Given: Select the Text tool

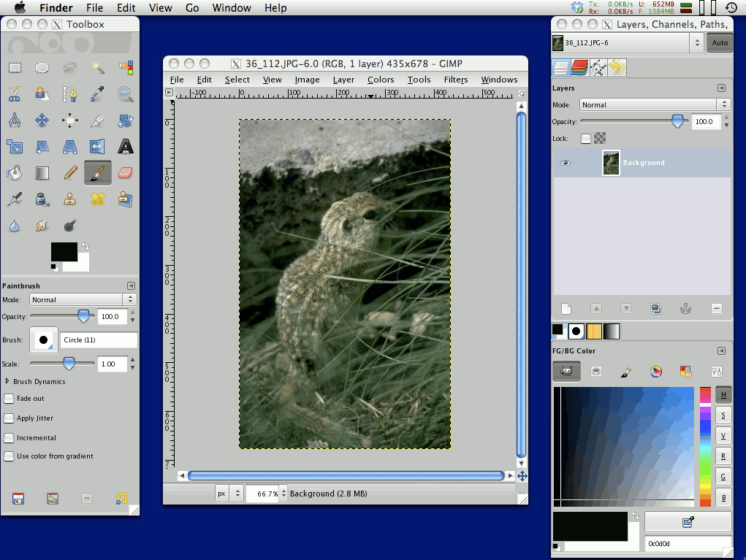Looking at the screenshot, I should (x=126, y=147).
